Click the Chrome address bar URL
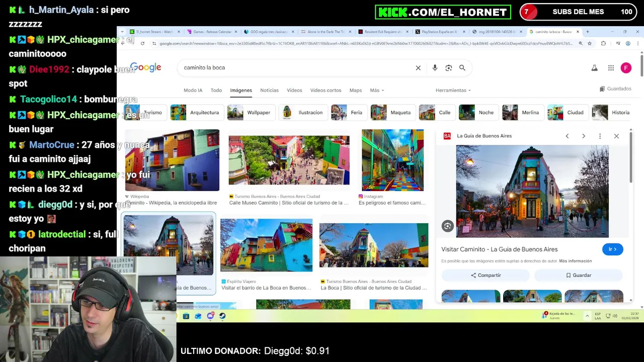Viewport: 644px width, 362px height. pos(366,44)
